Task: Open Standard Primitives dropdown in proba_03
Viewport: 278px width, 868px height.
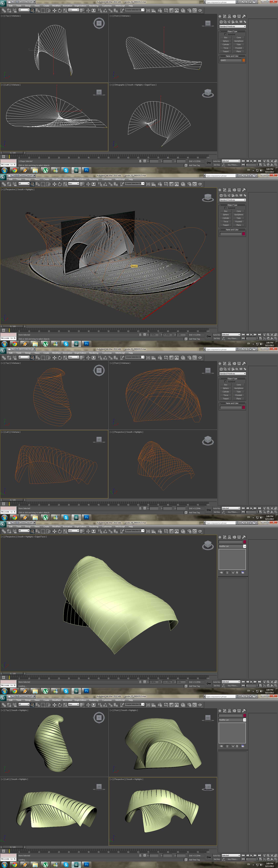Action: [x=232, y=373]
